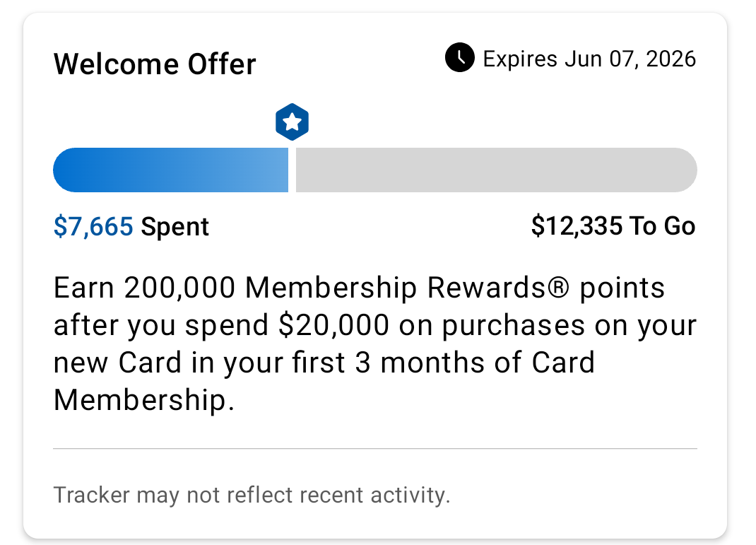Collapse the offer description paragraph
Viewport: 756px width, 545px height.
click(374, 343)
